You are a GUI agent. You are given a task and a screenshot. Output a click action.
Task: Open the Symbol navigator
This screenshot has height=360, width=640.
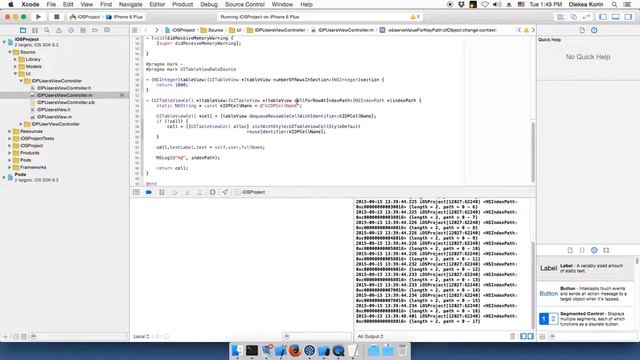point(35,30)
